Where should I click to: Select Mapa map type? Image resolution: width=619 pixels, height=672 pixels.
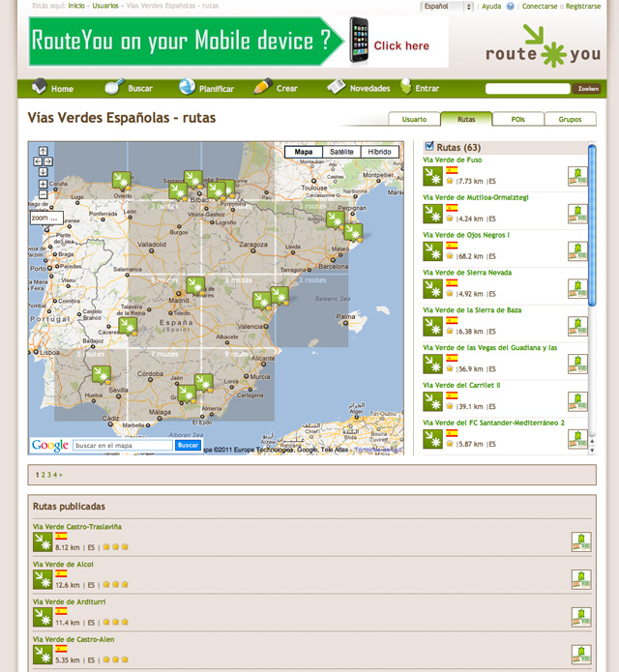pyautogui.click(x=304, y=152)
